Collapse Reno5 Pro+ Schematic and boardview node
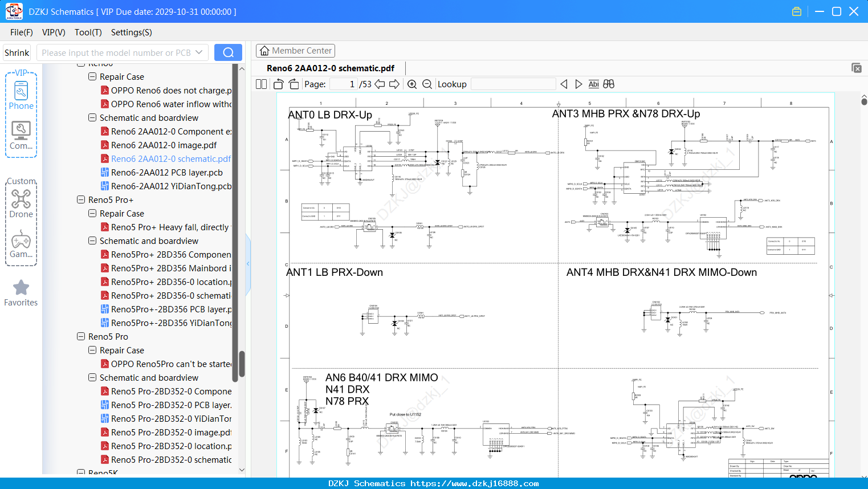Screen dimensions: 868x489 pyautogui.click(x=92, y=241)
